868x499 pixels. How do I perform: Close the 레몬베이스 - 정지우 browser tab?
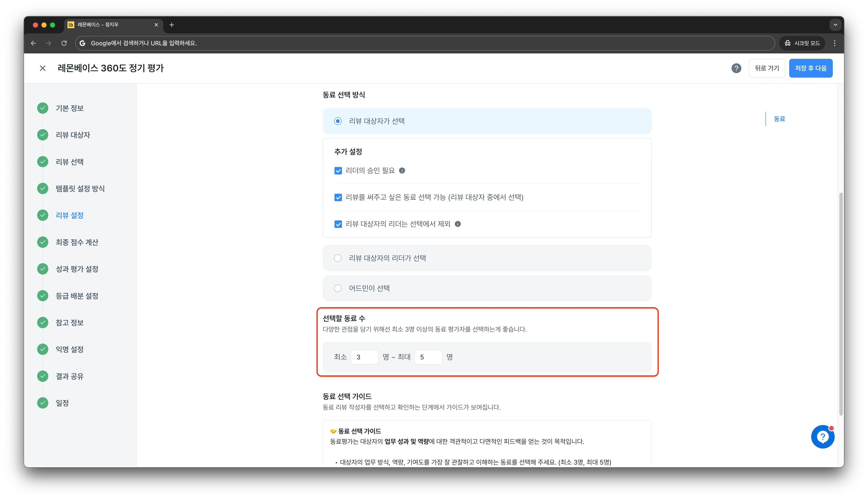coord(156,25)
